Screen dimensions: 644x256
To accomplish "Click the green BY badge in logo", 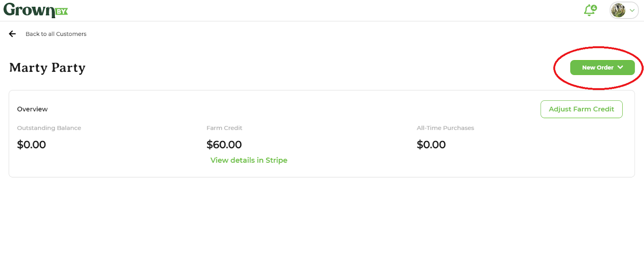I will [62, 12].
